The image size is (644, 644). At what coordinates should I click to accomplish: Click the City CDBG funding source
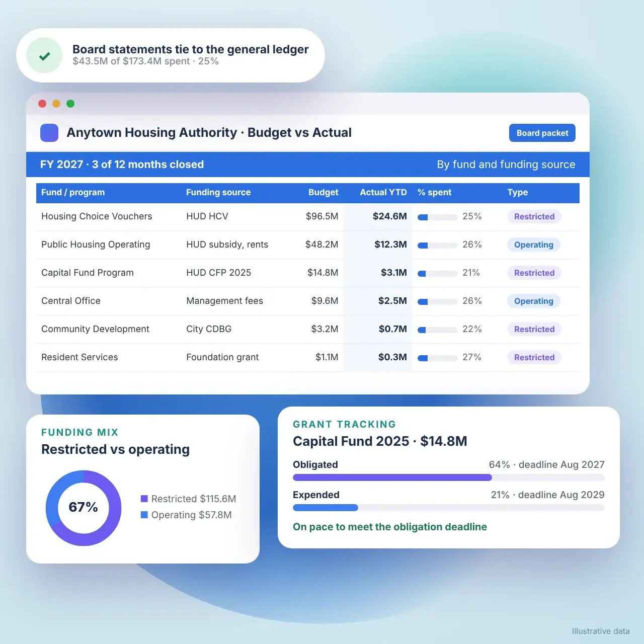(209, 329)
